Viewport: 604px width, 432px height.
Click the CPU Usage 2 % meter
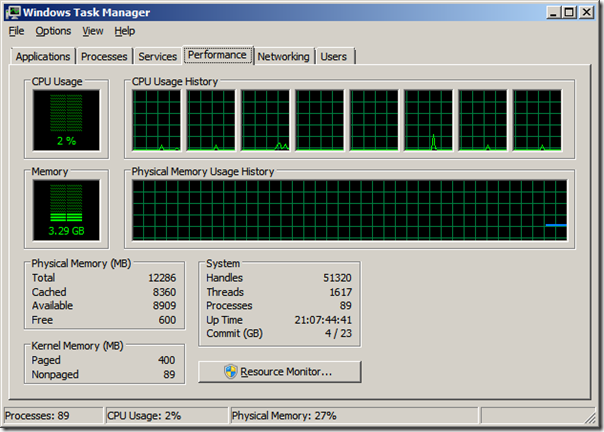[66, 120]
